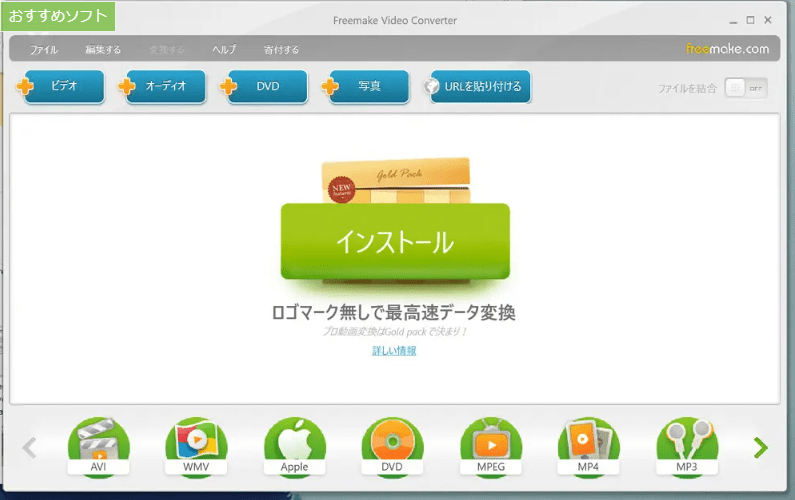The image size is (795, 500).
Task: Close the Freemake Video Converter window
Action: (x=768, y=20)
